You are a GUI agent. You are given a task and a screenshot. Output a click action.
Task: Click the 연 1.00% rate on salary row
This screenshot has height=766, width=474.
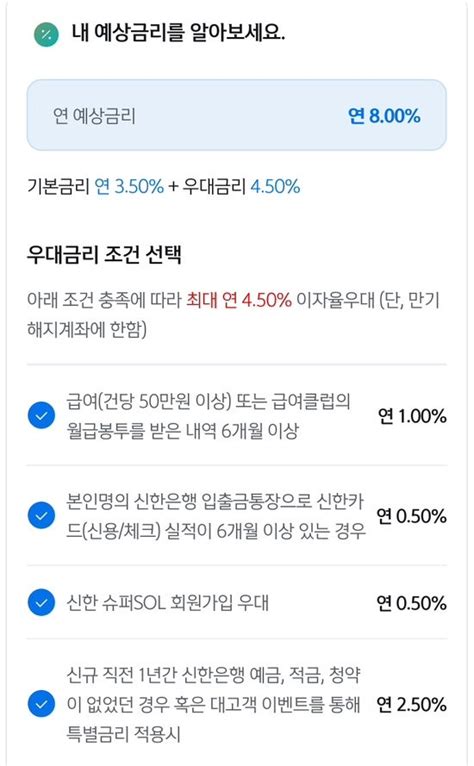412,416
